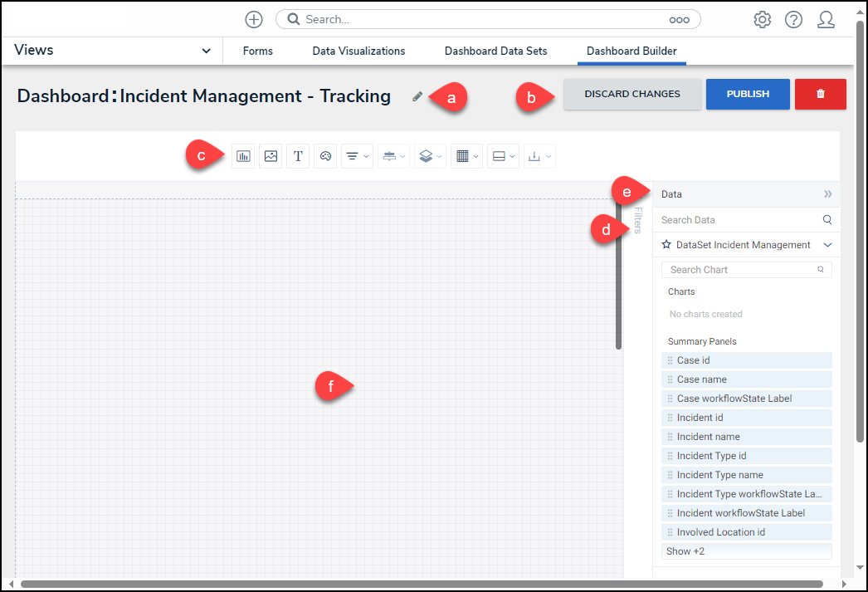
Task: Click the plus create icon
Action: 254,20
